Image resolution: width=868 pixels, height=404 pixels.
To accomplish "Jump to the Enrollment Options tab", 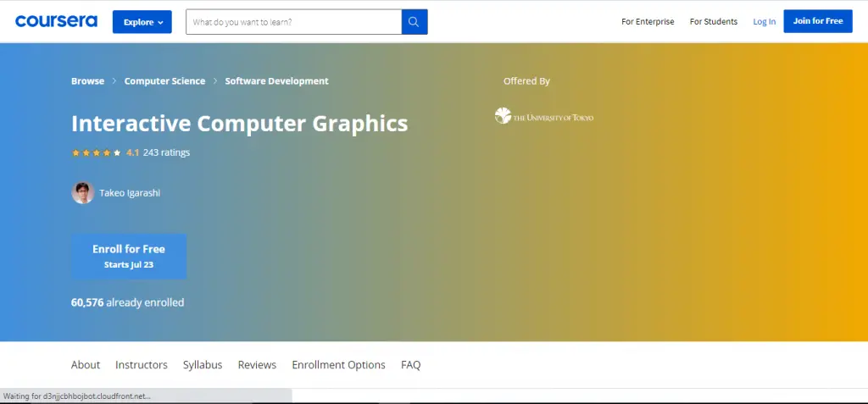I will [338, 365].
